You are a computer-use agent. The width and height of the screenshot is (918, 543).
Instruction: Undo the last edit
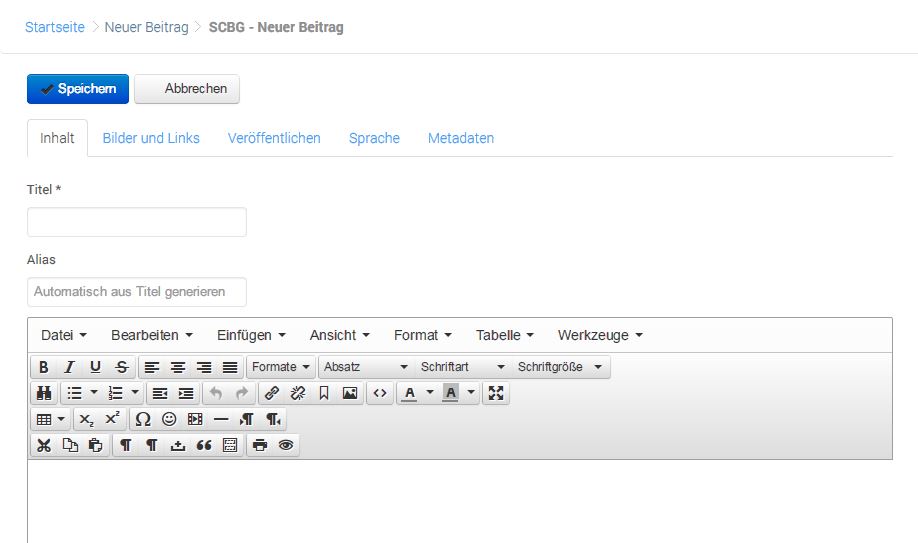[215, 393]
